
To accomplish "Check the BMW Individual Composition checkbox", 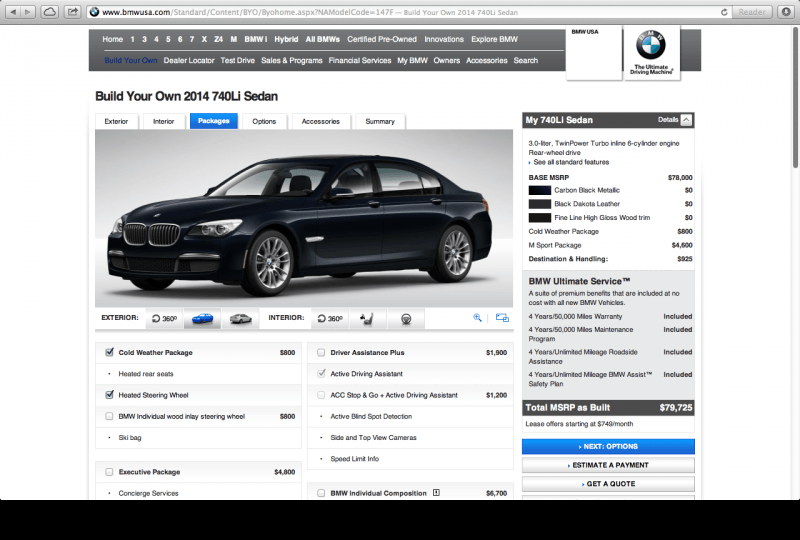I will 321,493.
